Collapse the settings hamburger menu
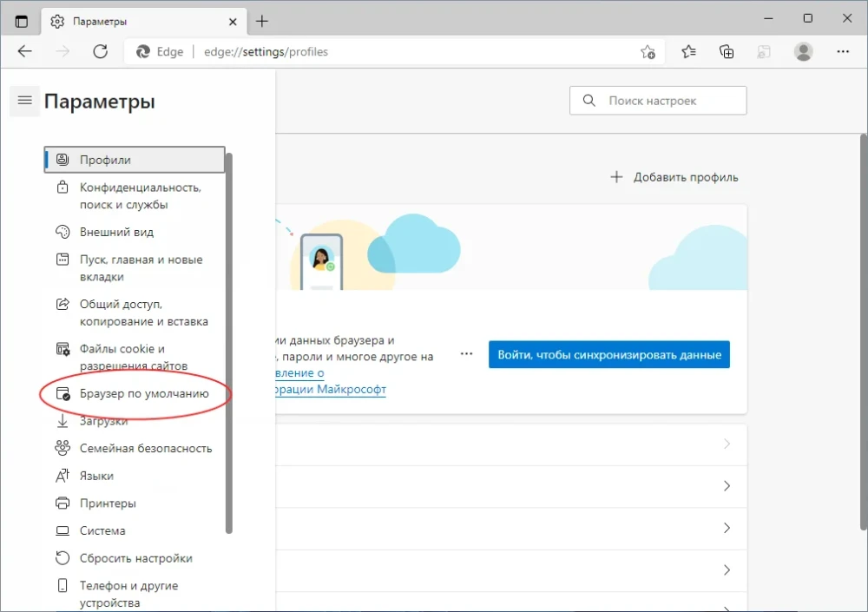Image resolution: width=868 pixels, height=612 pixels. click(24, 102)
